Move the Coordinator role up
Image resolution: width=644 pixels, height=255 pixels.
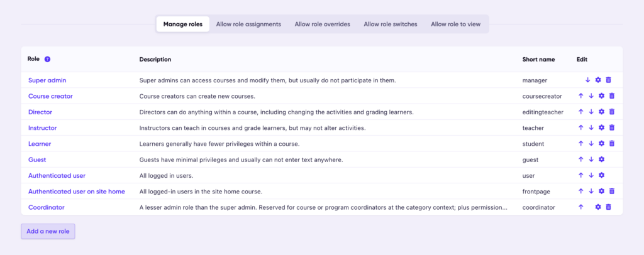580,207
